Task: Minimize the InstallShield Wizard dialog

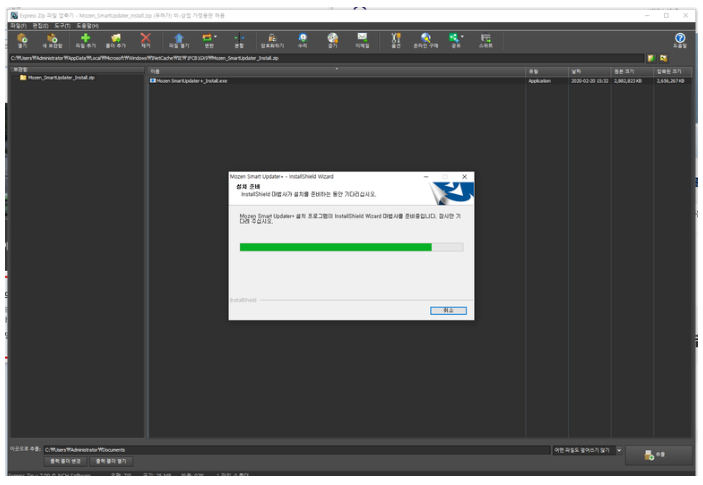Action: (x=426, y=177)
